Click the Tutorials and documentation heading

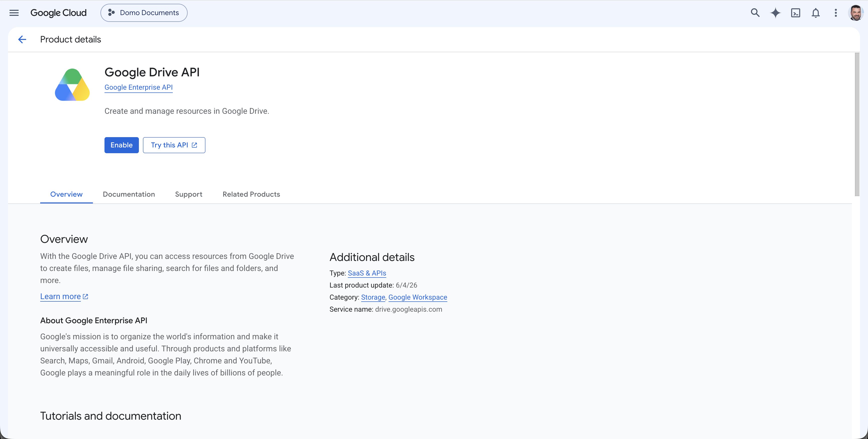click(111, 416)
